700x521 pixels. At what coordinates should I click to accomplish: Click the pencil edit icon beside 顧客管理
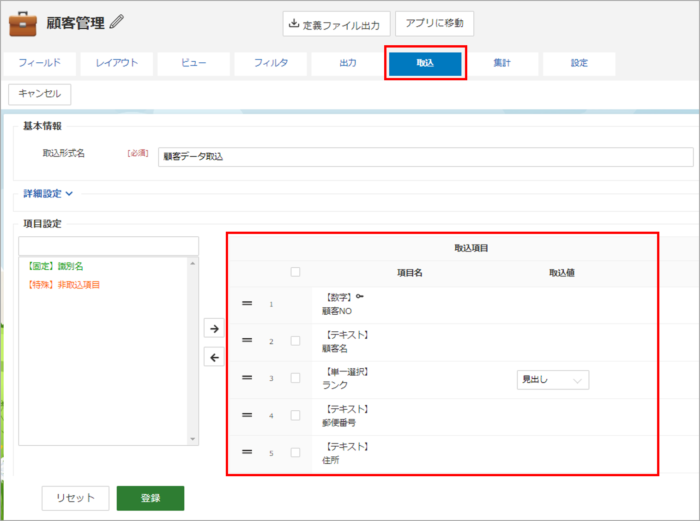117,22
